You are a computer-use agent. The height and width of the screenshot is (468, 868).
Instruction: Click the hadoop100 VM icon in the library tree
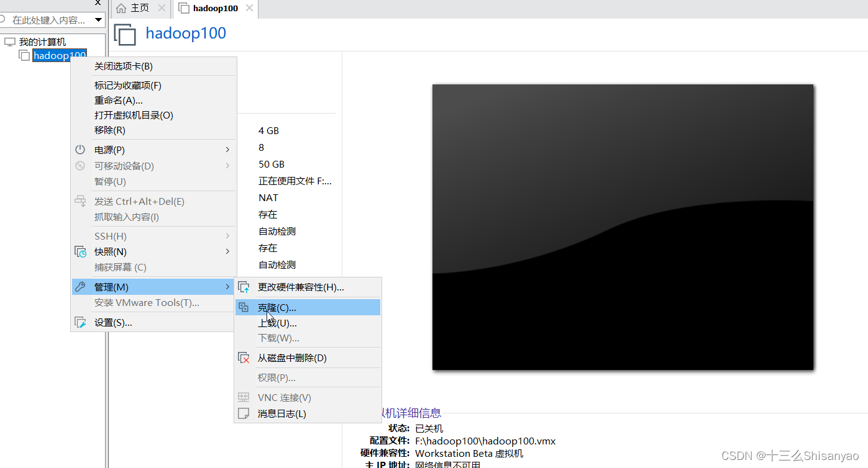[x=24, y=55]
